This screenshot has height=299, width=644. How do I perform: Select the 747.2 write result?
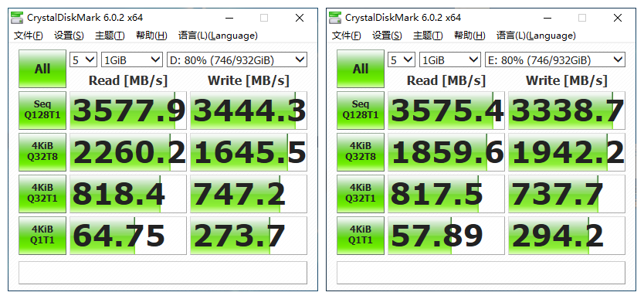click(249, 193)
